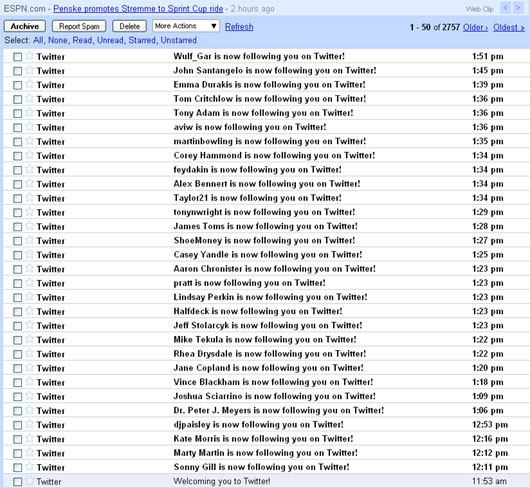Star the Corey Hammond email

click(x=30, y=155)
